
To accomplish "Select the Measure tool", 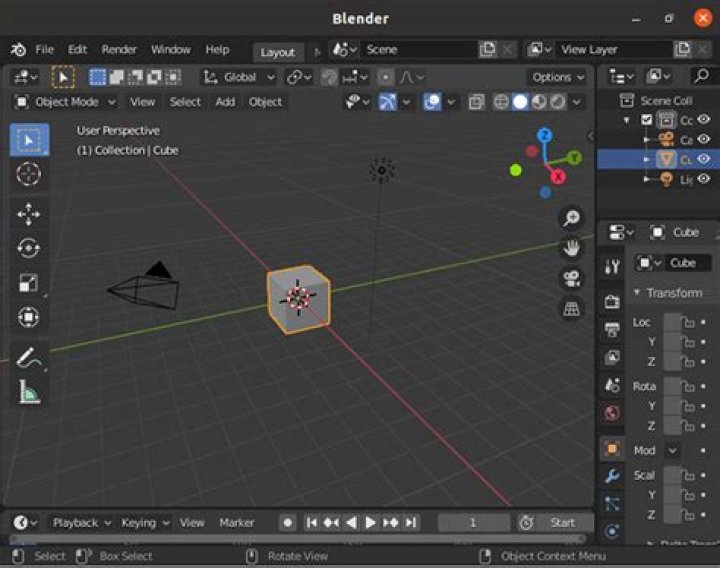I will [x=28, y=392].
